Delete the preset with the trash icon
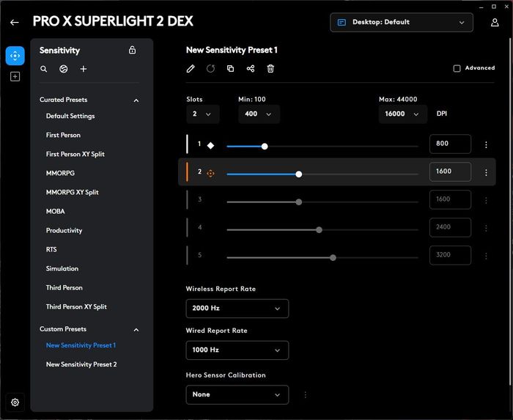This screenshot has height=420, width=513. [270, 69]
